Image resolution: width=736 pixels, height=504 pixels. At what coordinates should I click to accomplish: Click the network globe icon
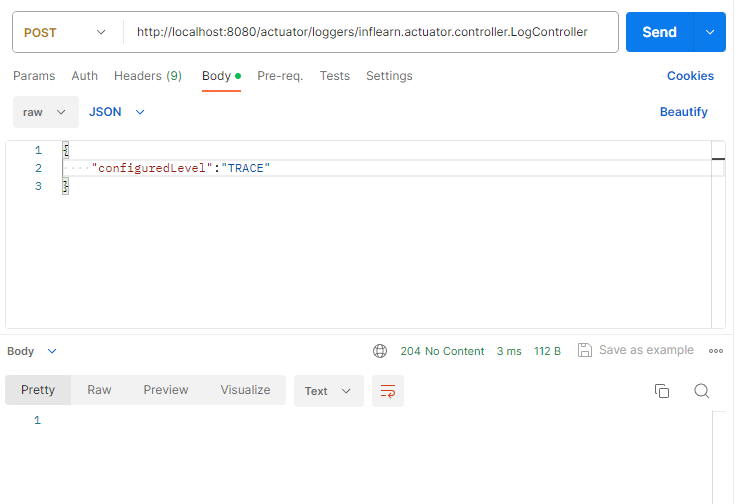click(x=380, y=351)
